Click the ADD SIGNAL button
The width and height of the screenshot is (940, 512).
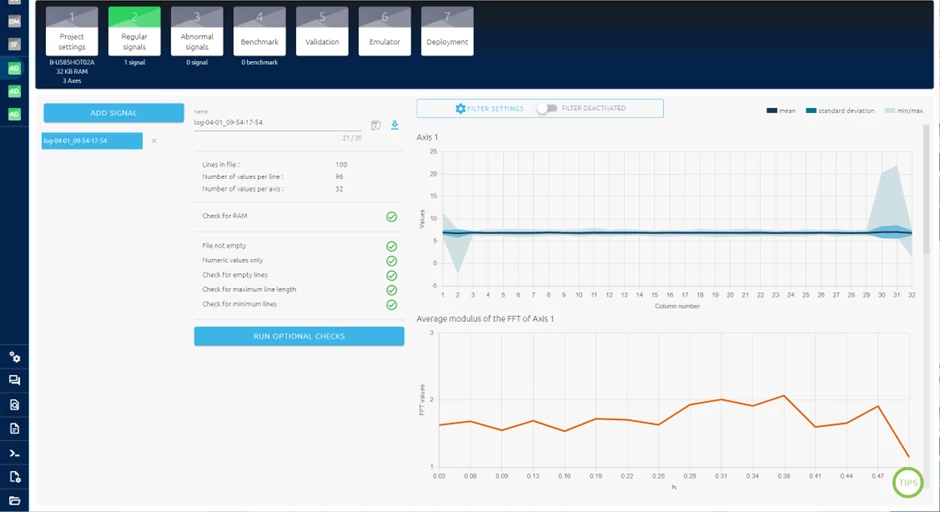point(113,113)
